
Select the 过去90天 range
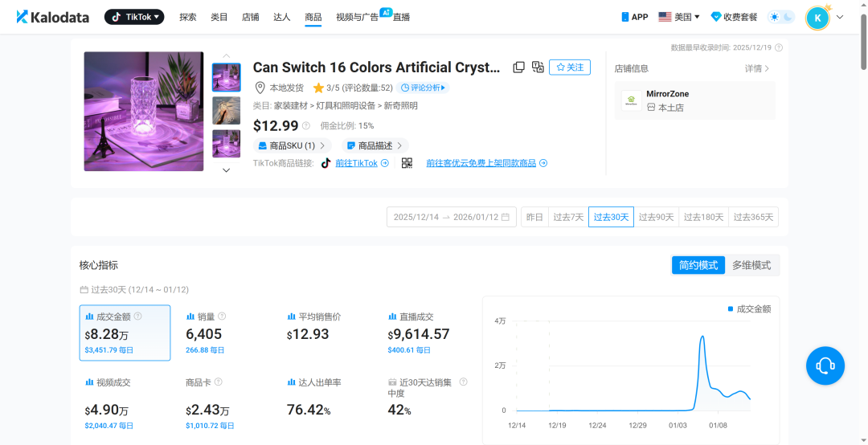656,217
